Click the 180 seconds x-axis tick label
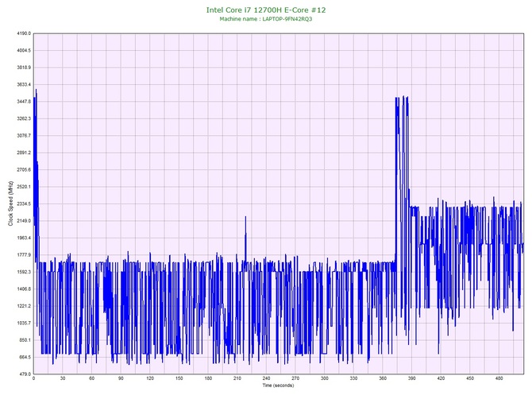Image resolution: width=532 pixels, height=399 pixels. click(x=208, y=378)
